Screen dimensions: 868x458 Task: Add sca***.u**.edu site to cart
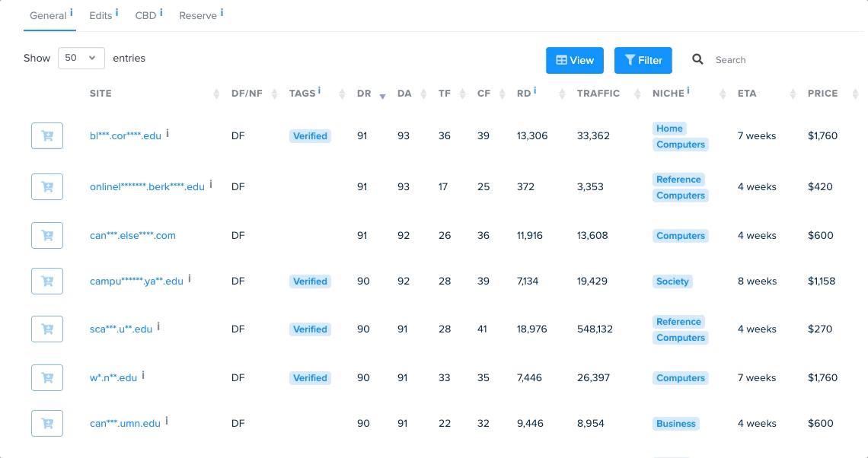click(47, 329)
